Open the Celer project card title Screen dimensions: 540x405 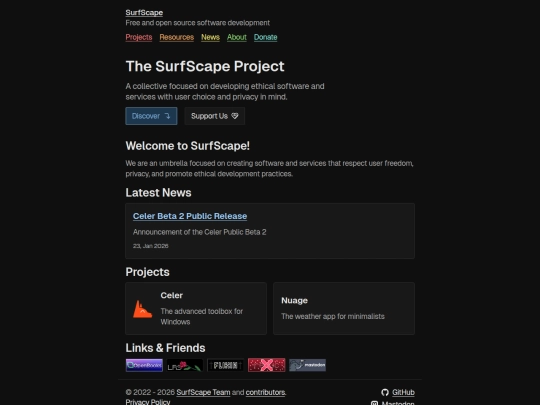tap(172, 295)
